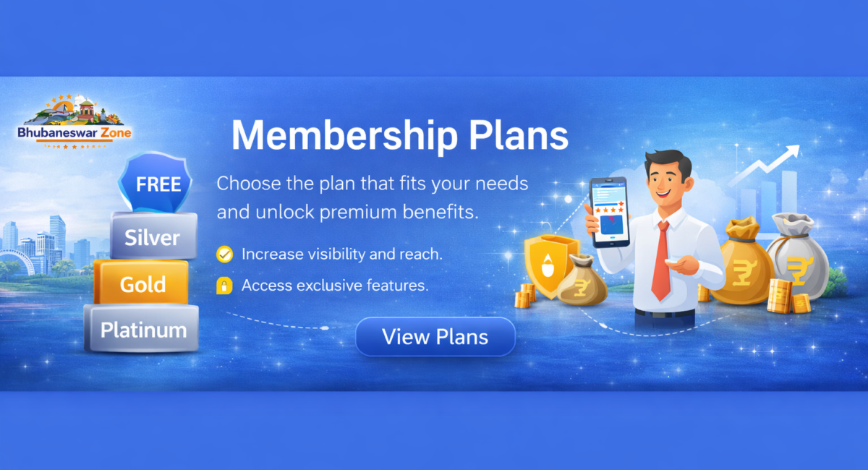868x470 pixels.
Task: Select the FREE shield badge
Action: pyautogui.click(x=155, y=182)
